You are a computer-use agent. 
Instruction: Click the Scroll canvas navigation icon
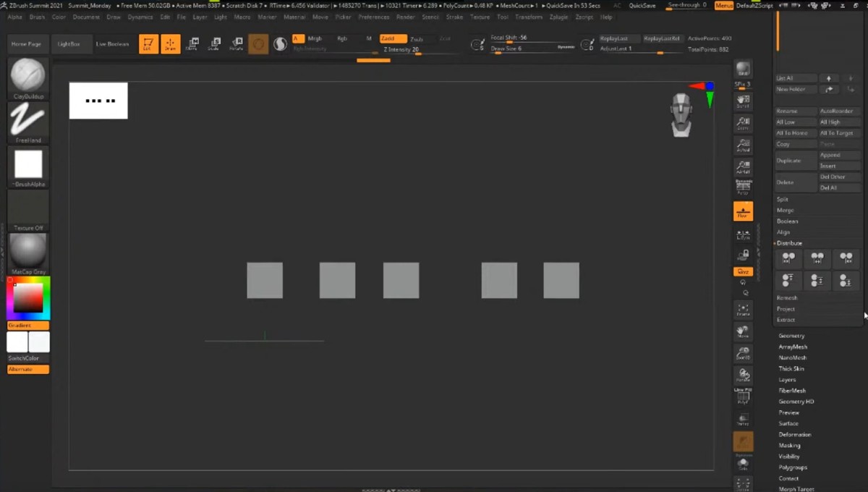point(743,101)
